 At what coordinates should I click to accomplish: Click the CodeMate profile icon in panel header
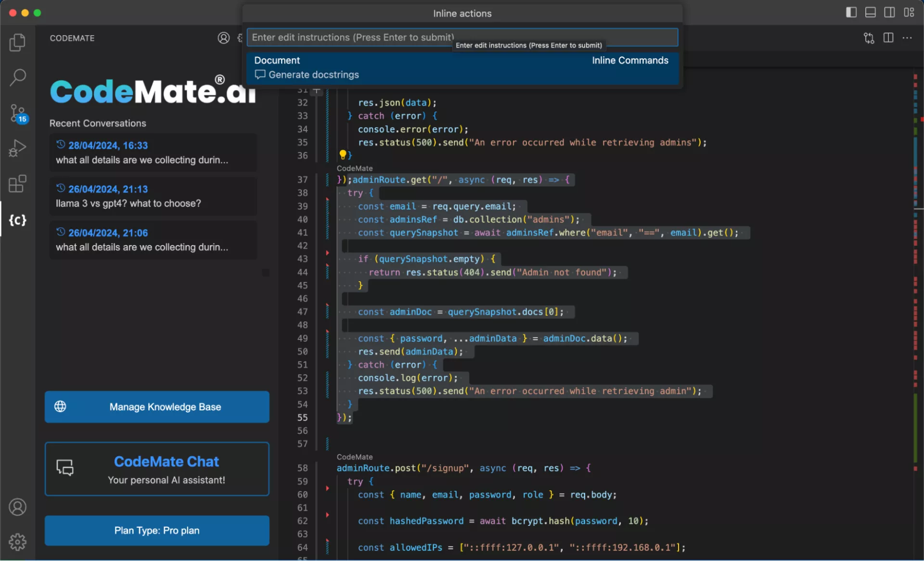click(x=223, y=38)
